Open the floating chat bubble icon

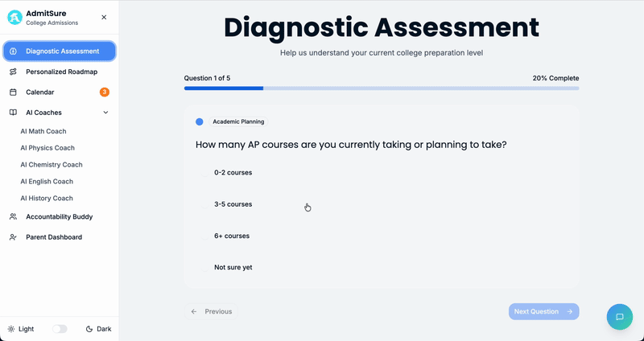tap(619, 317)
